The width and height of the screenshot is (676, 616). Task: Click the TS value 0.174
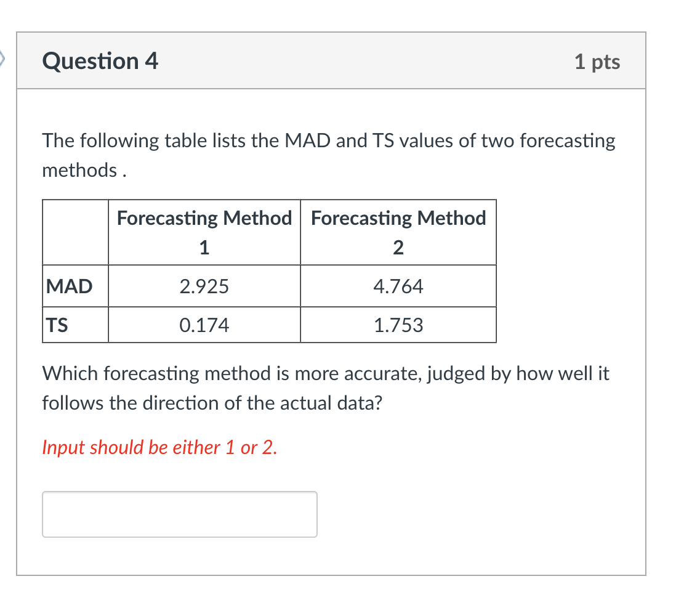(204, 325)
